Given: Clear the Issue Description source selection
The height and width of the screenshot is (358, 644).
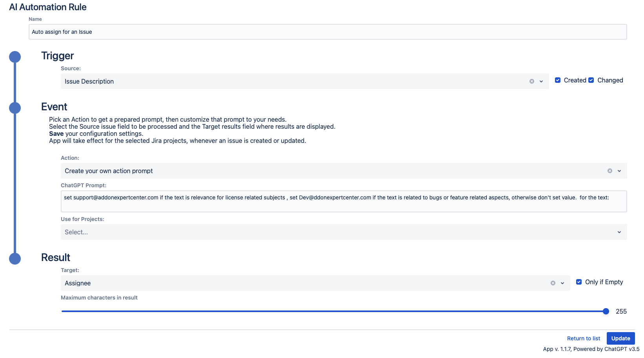Looking at the screenshot, I should 532,81.
